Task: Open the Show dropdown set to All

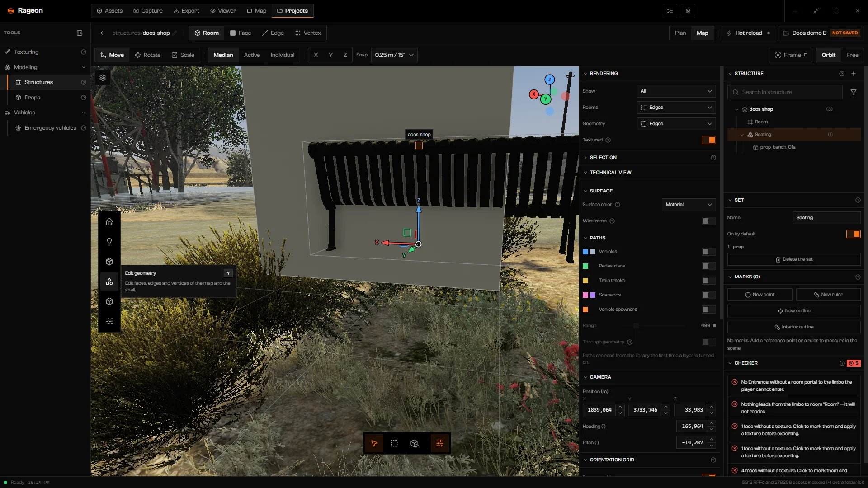Action: 676,91
